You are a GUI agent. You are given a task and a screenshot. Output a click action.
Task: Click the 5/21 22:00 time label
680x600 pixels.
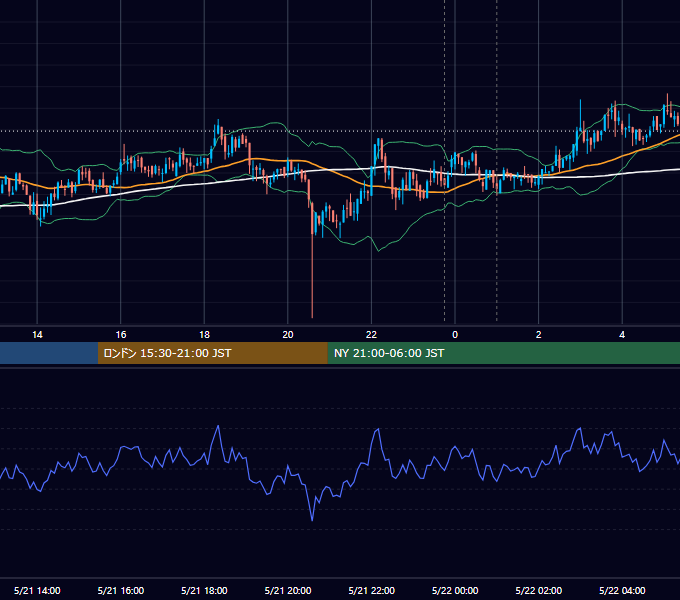372,590
